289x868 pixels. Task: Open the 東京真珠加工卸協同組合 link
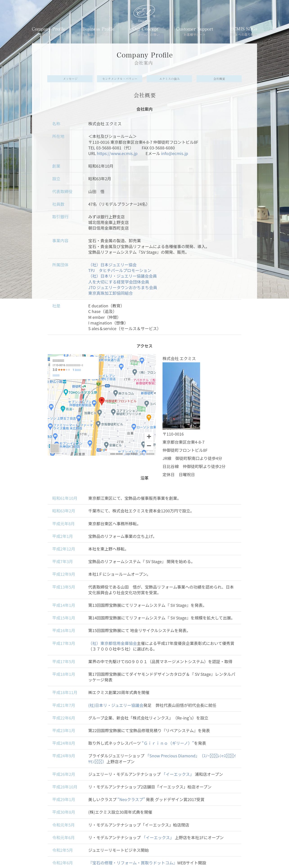(x=110, y=293)
